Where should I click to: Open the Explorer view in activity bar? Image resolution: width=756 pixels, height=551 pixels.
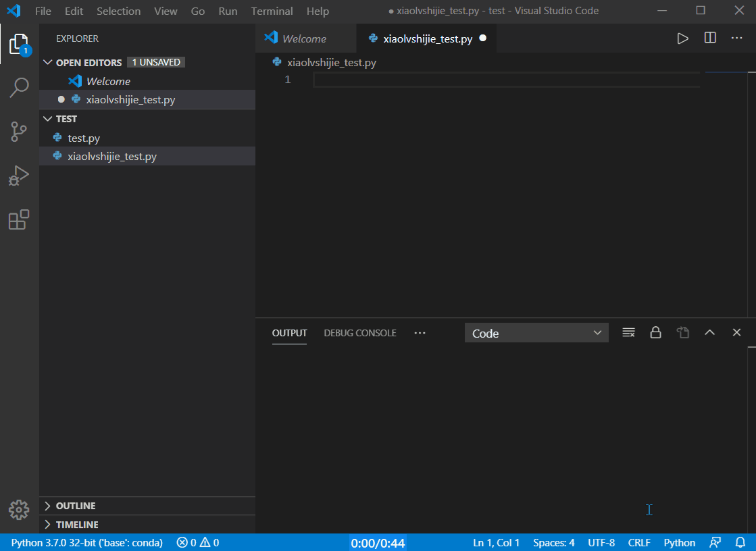pos(20,45)
